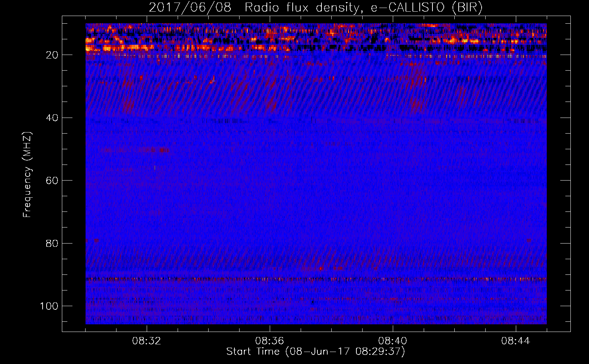Click the 60 frequency tick label

[52, 181]
